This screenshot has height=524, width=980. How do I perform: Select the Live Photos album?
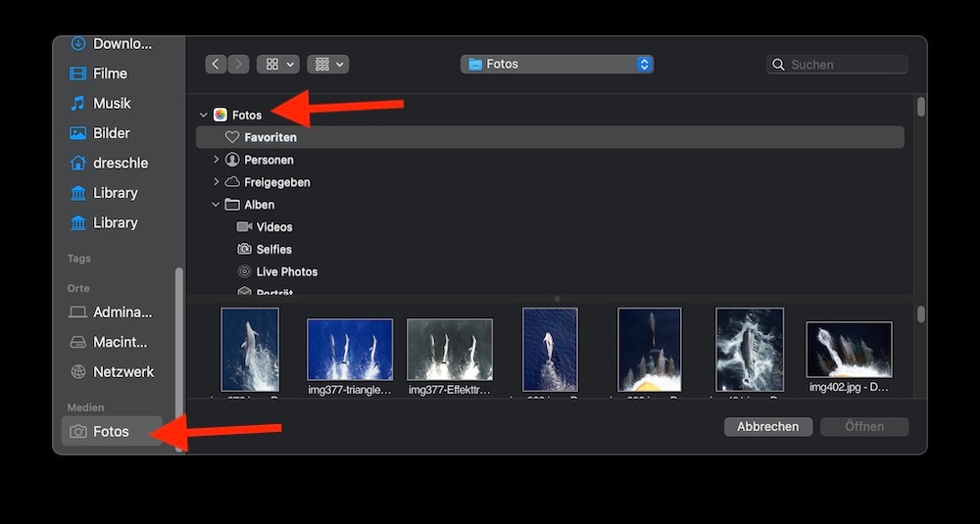pyautogui.click(x=286, y=272)
